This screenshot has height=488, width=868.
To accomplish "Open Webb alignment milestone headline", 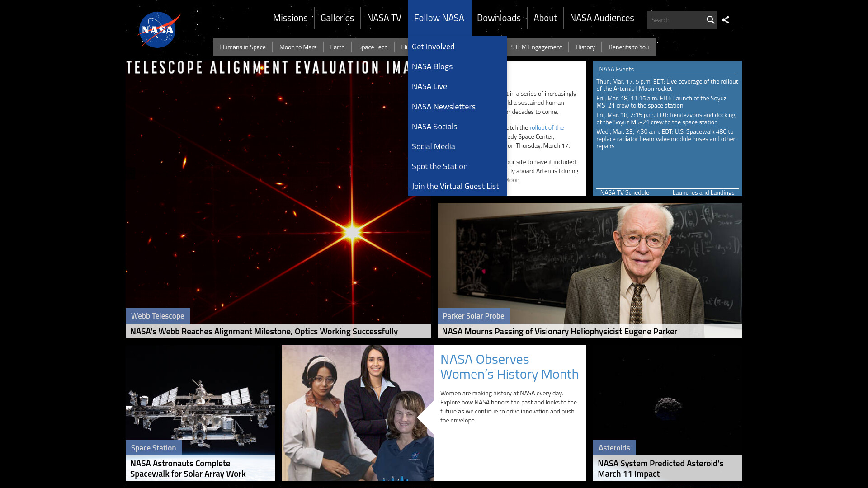I will tap(264, 331).
